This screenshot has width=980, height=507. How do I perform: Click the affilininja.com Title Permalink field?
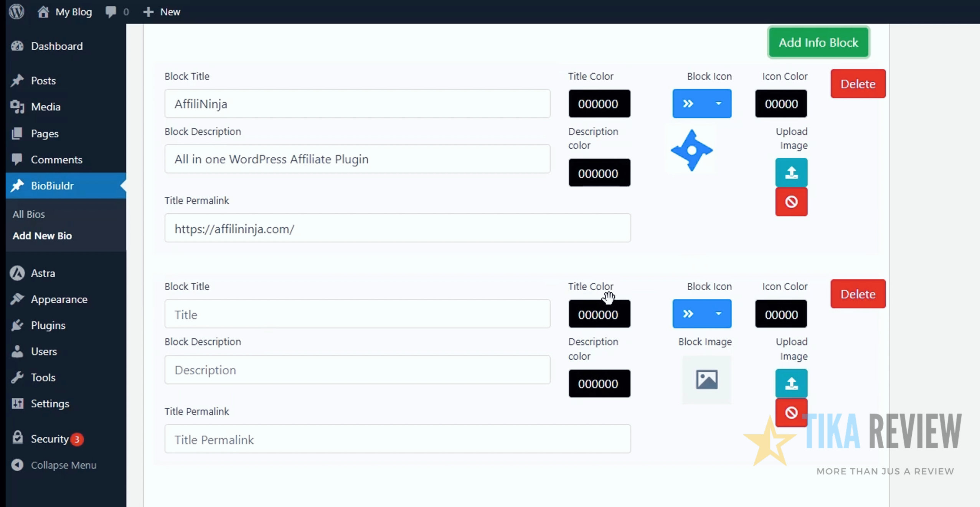point(398,228)
